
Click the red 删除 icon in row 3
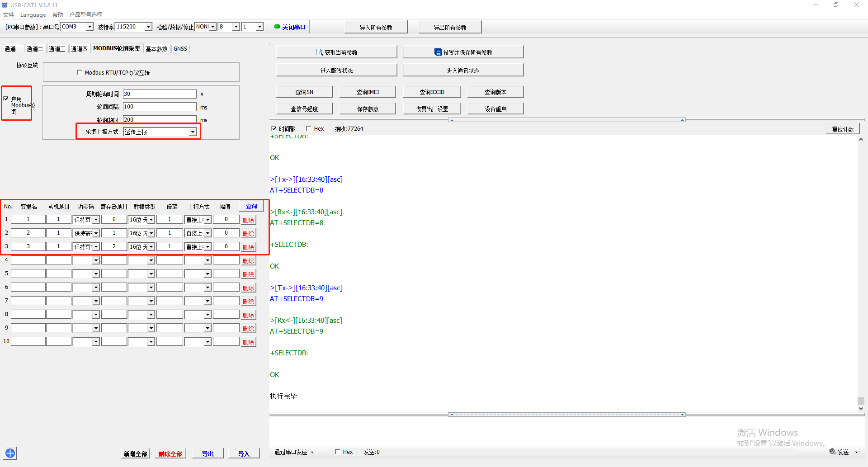point(248,247)
